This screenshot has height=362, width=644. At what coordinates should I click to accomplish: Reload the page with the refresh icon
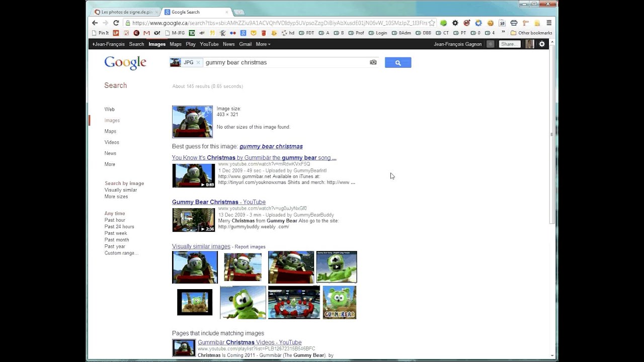tap(116, 23)
